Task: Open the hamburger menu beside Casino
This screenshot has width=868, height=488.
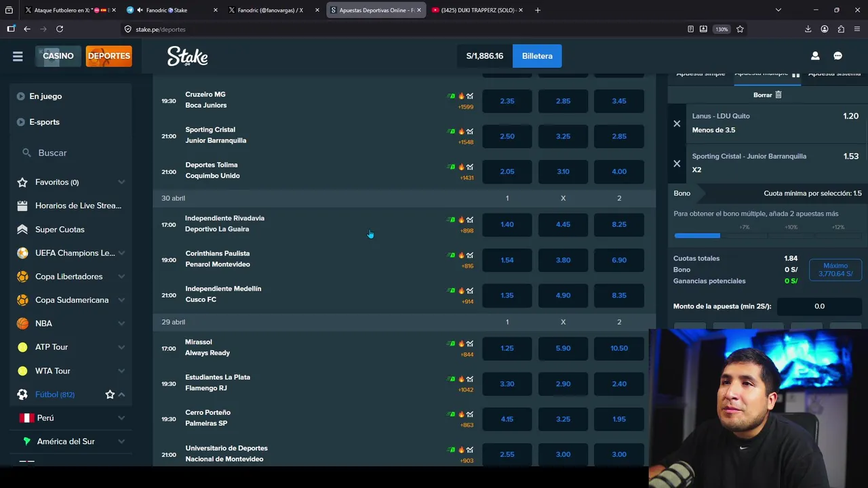Action: pyautogui.click(x=18, y=56)
